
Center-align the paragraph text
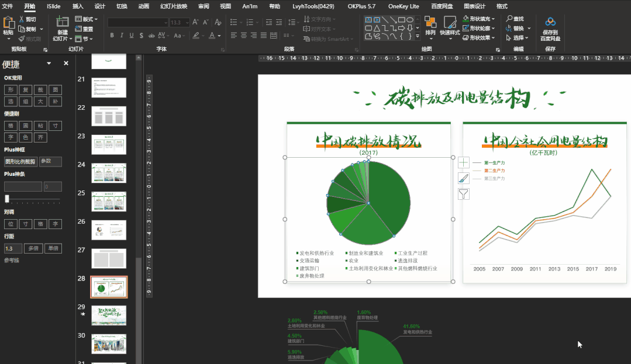click(243, 36)
